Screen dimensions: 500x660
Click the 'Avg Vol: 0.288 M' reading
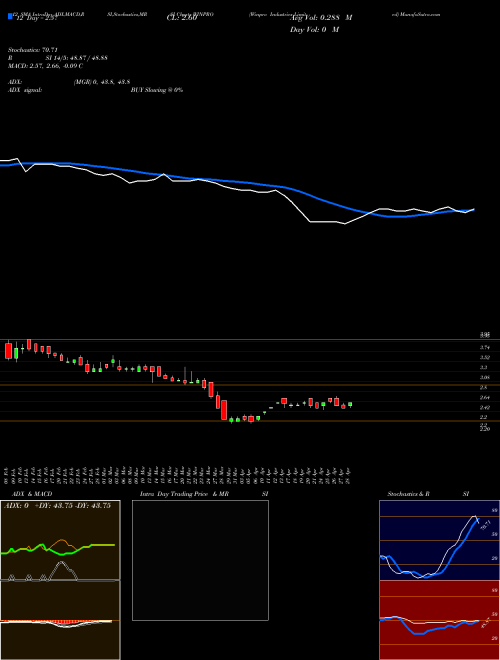[321, 18]
